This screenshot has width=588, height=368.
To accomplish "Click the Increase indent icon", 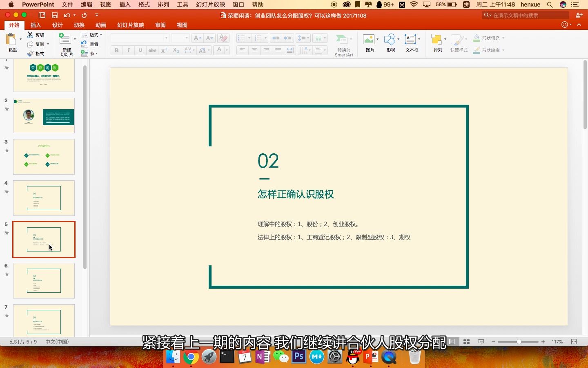I will [288, 38].
